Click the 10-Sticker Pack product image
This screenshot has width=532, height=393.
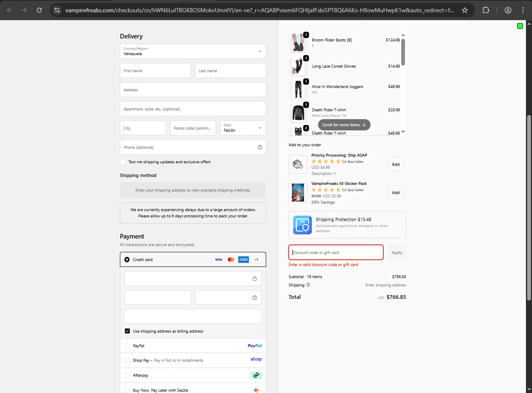pyautogui.click(x=298, y=193)
